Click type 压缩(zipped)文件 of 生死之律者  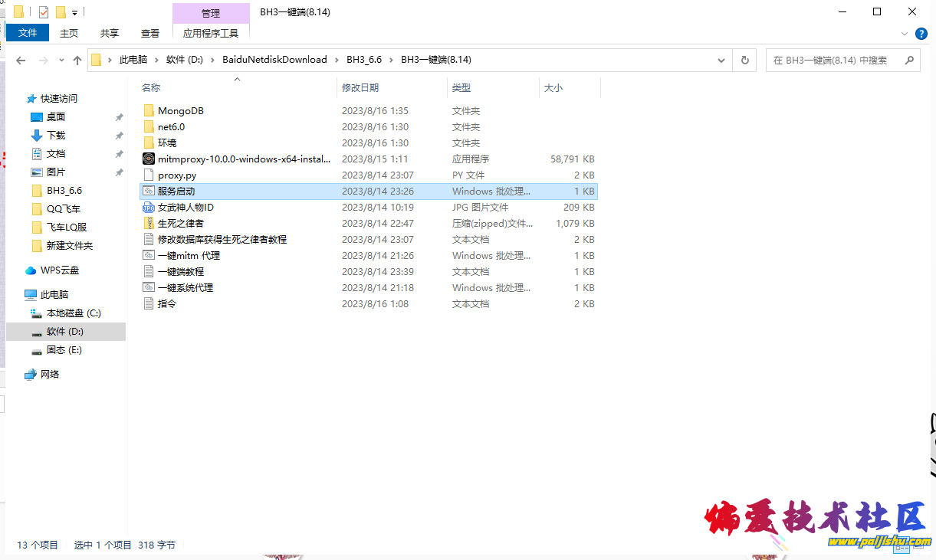(x=492, y=224)
